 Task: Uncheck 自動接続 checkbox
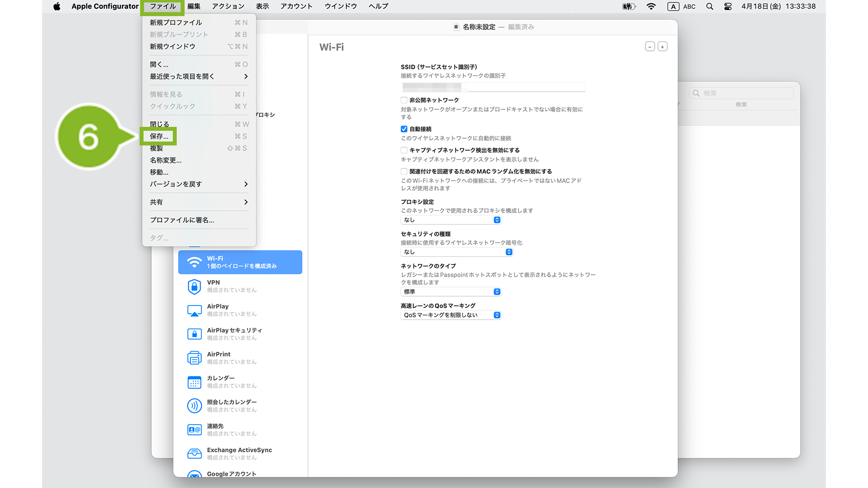click(404, 129)
